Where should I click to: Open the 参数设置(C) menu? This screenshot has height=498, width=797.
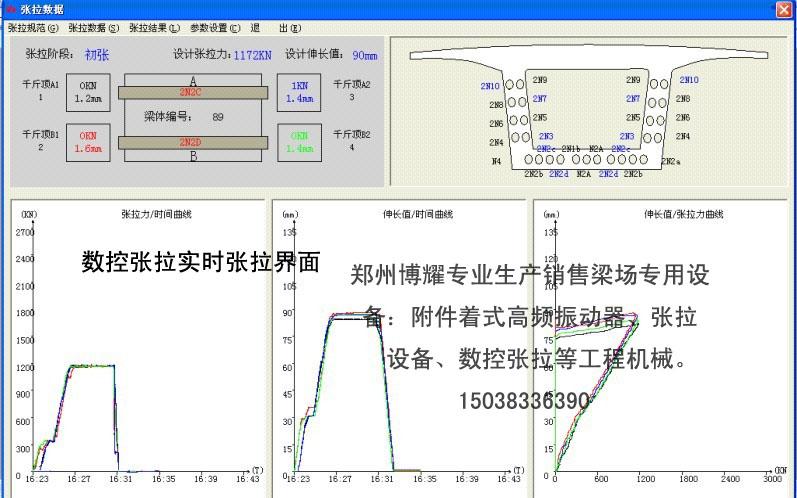[215, 28]
